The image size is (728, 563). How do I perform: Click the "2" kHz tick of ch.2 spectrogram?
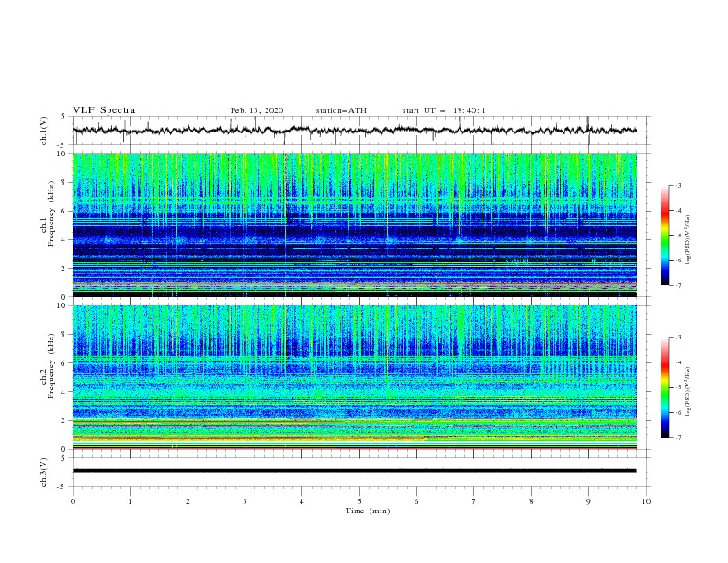pos(63,420)
